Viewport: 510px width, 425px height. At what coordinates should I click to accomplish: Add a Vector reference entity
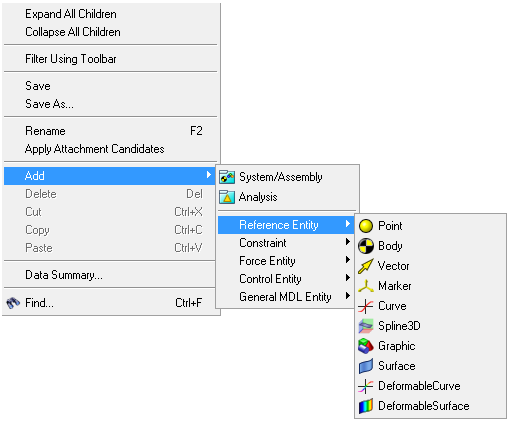(431, 266)
